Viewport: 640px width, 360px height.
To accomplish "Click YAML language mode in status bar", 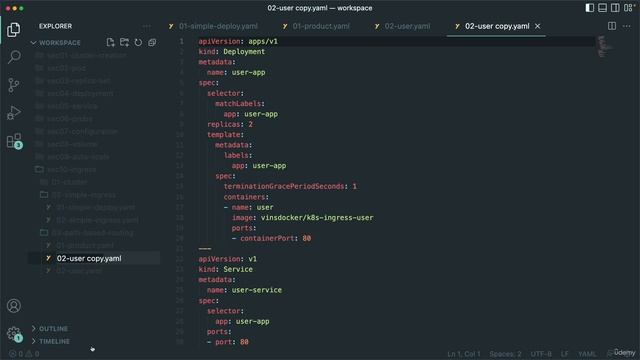I will click(587, 354).
